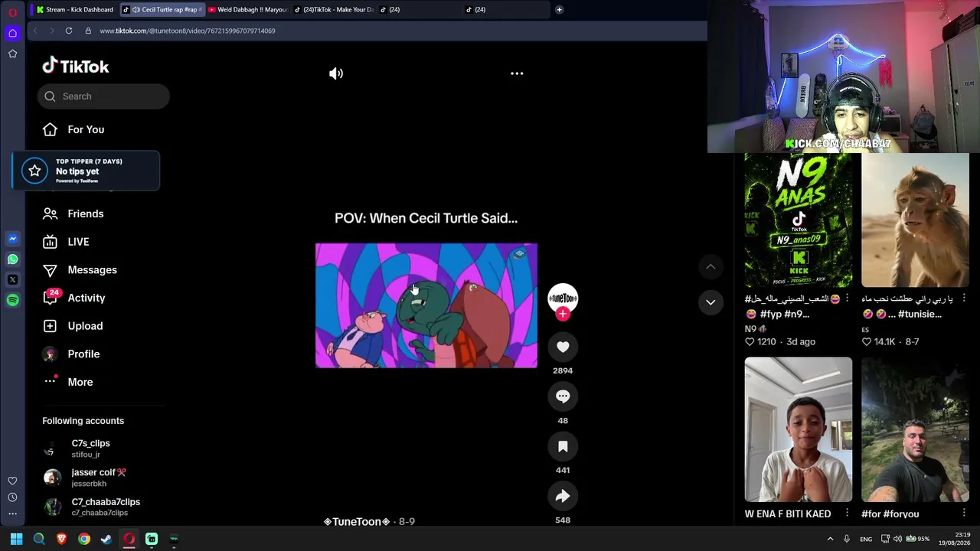Viewport: 980px width, 551px height.
Task: Open the Opera taskbar icon
Action: (129, 539)
